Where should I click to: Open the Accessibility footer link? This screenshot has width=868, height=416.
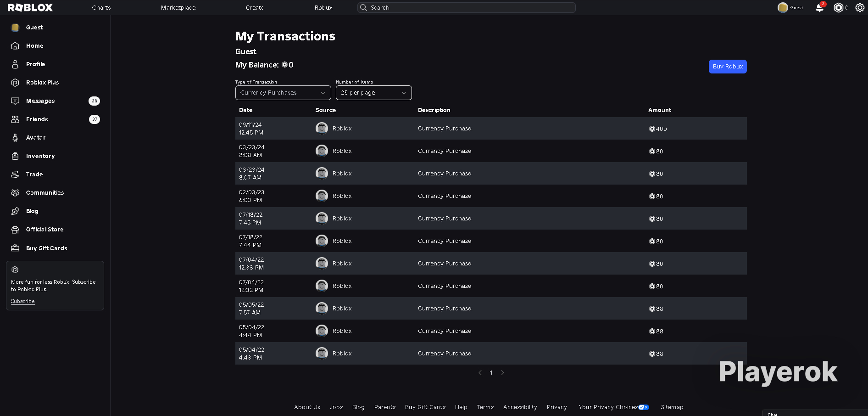point(520,407)
